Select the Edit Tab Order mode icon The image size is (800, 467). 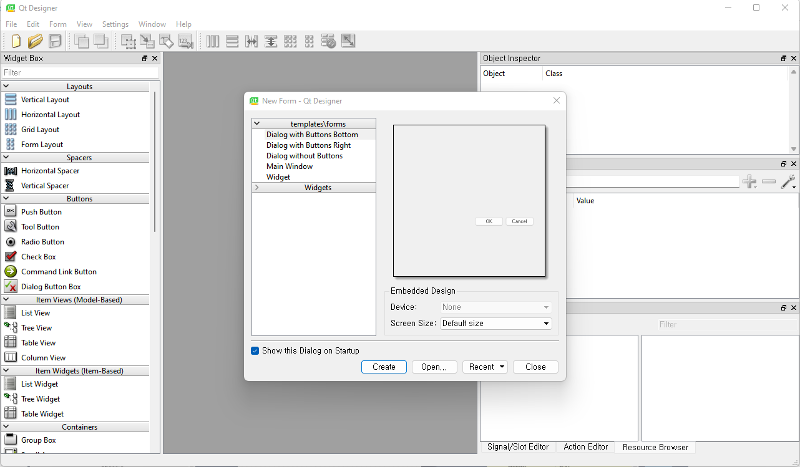tap(186, 41)
